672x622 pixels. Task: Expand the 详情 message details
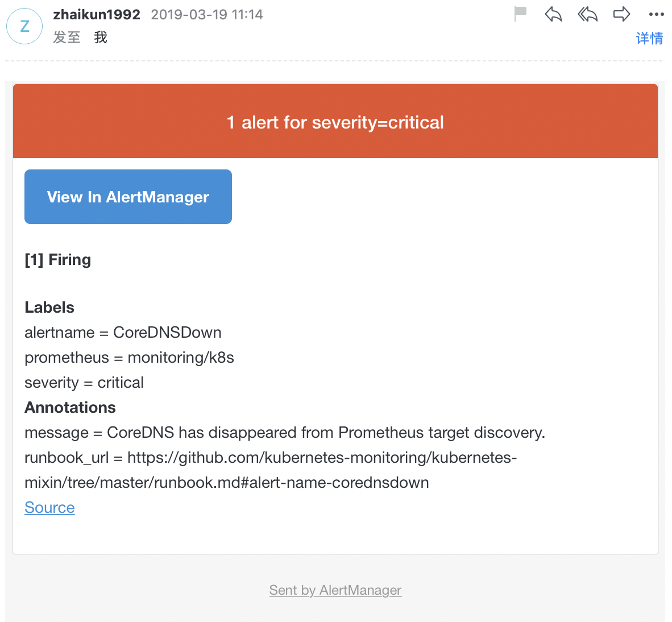pos(649,38)
